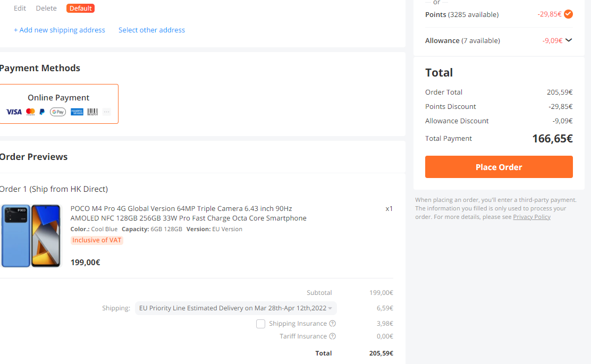591x364 pixels.
Task: Click the Points (3285 available) label
Action: click(462, 15)
